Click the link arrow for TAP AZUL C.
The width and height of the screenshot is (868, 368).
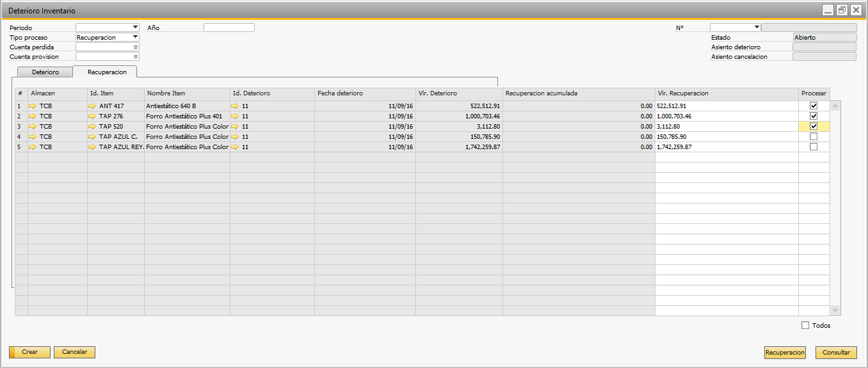(92, 136)
